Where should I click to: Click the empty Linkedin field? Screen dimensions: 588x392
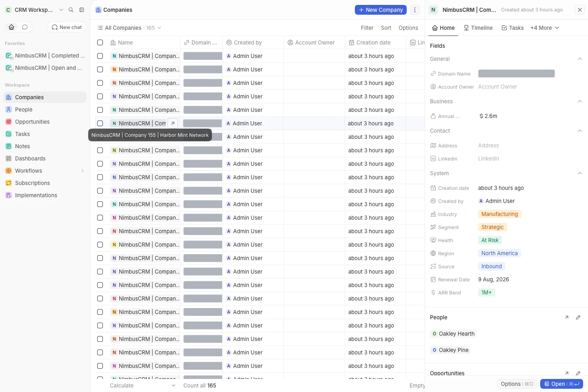[488, 158]
